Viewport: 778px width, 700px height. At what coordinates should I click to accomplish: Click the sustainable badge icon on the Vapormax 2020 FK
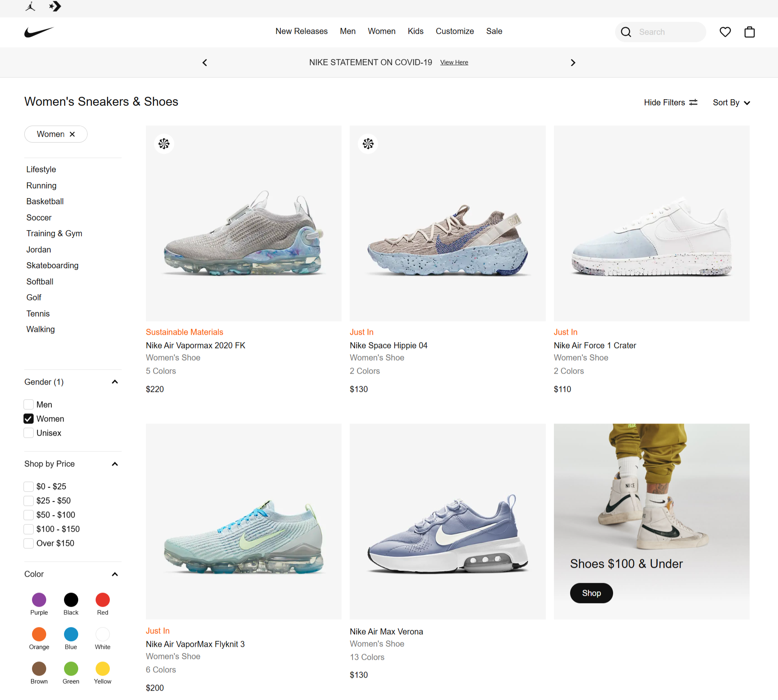click(x=164, y=144)
